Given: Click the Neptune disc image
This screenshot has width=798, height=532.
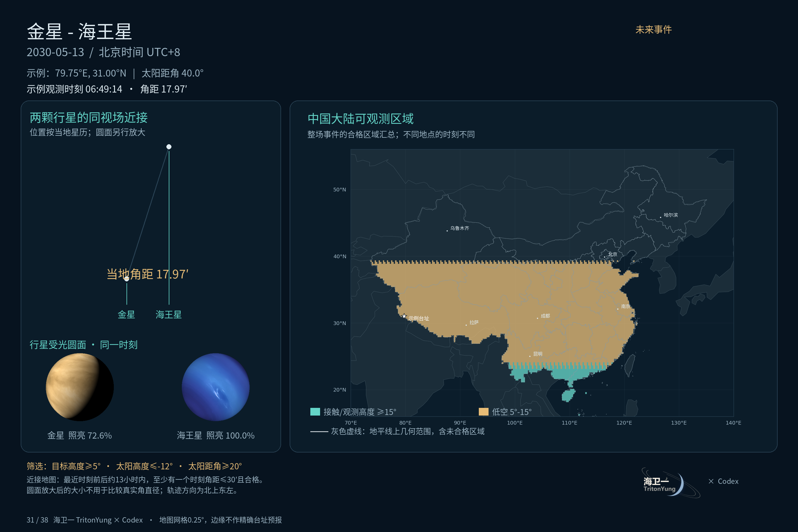Looking at the screenshot, I should [x=216, y=387].
